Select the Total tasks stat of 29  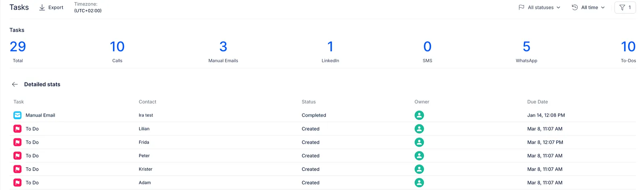point(18,51)
